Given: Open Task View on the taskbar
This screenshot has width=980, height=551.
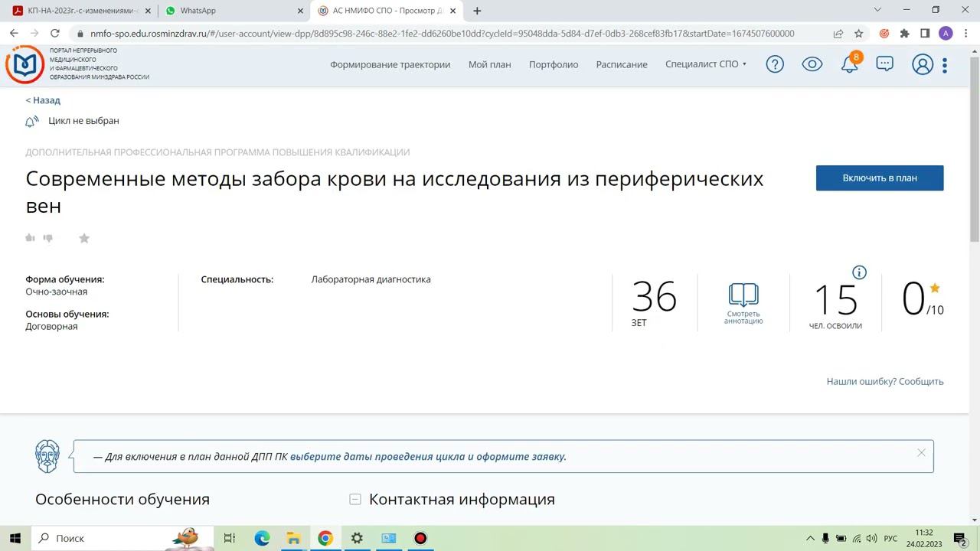Looking at the screenshot, I should pos(229,538).
